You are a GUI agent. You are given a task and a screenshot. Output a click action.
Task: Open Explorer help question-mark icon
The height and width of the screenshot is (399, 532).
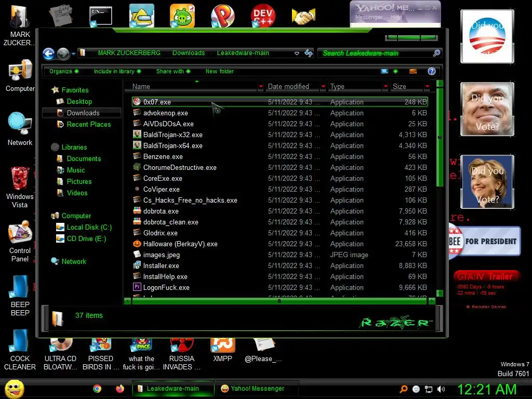432,71
